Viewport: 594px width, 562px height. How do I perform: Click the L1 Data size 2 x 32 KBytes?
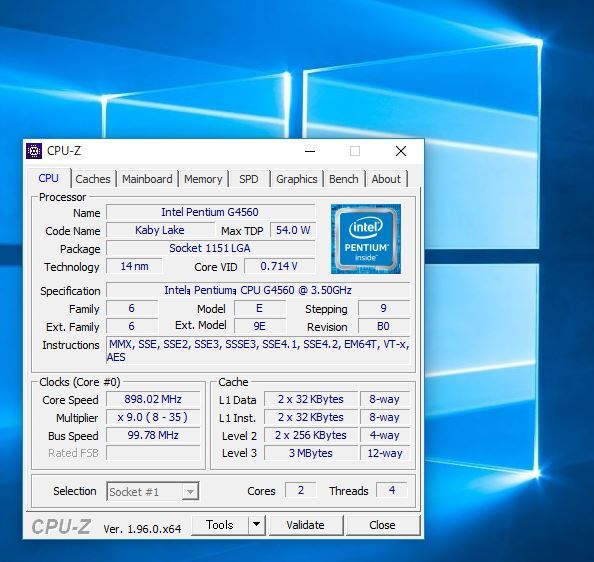pos(311,399)
